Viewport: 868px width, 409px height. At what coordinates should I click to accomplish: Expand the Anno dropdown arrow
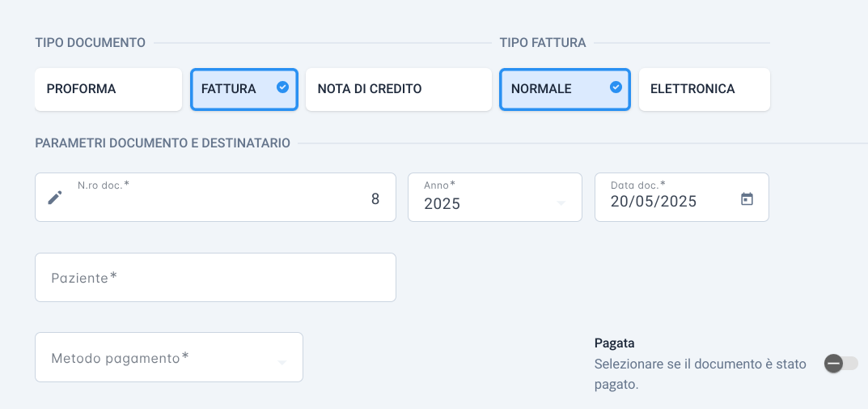(x=561, y=203)
